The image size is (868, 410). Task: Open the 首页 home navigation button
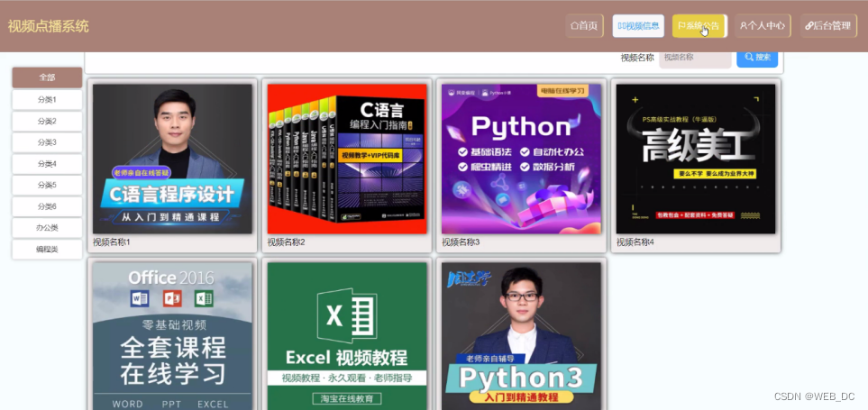pyautogui.click(x=585, y=26)
